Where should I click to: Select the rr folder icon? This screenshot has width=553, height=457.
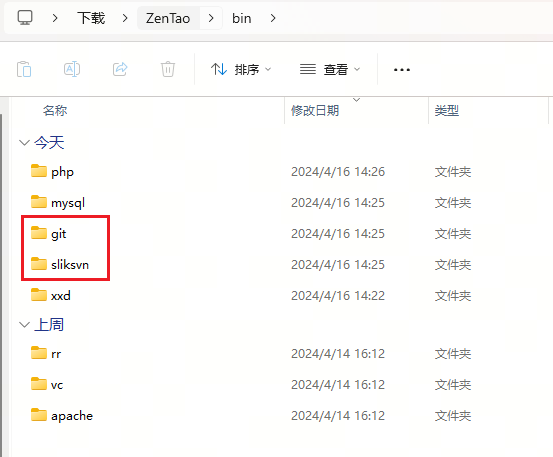(x=39, y=353)
